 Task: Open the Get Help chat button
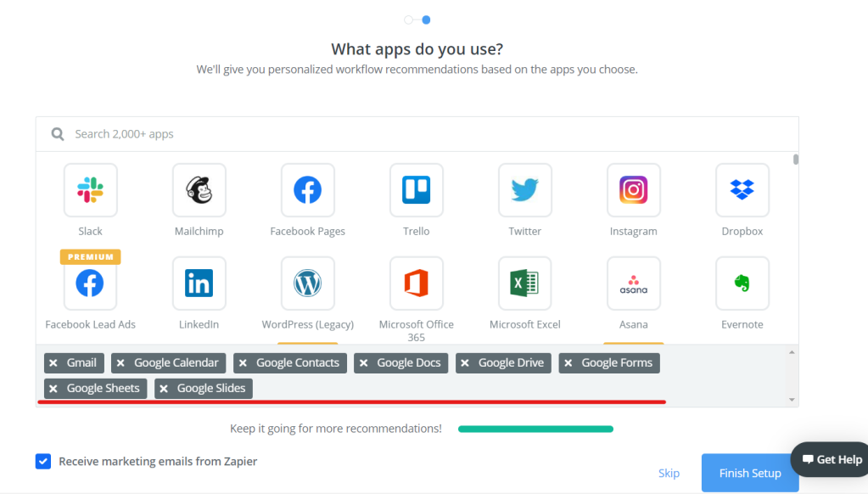click(x=832, y=460)
